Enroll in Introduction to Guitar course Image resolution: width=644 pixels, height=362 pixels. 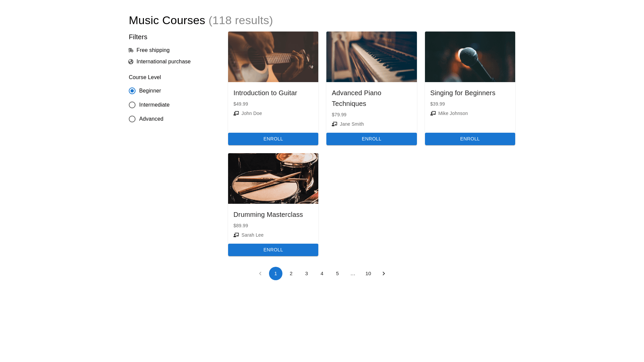click(273, 139)
